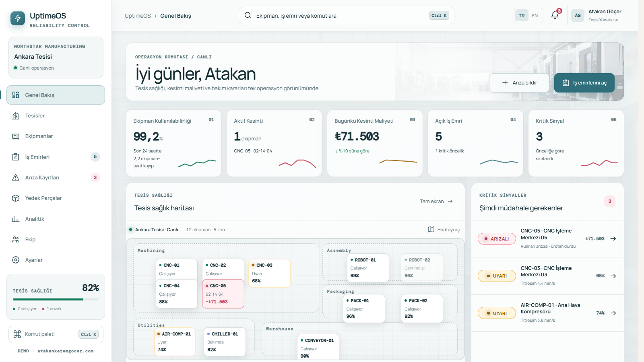Click the Komut paleti command icon
The width and height of the screenshot is (644, 362).
click(17, 334)
